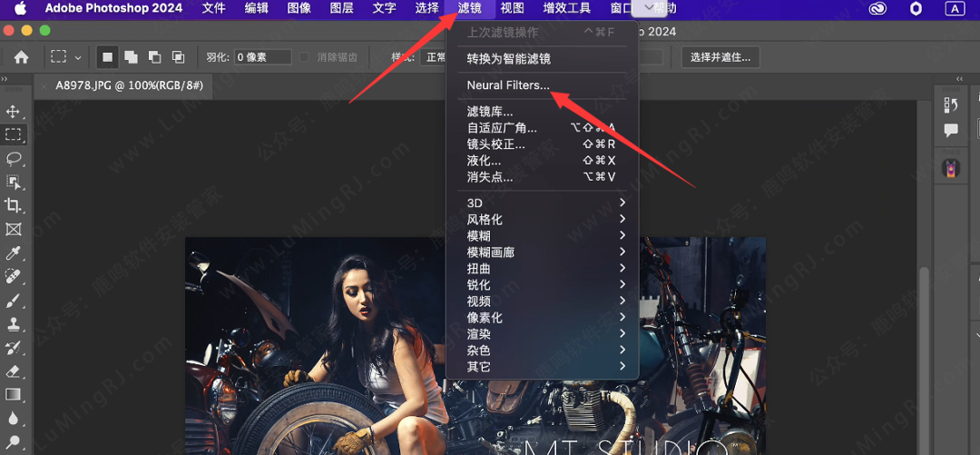Click the hexagon icon in menu bar
Viewport: 980px width, 455px height.
[x=916, y=9]
